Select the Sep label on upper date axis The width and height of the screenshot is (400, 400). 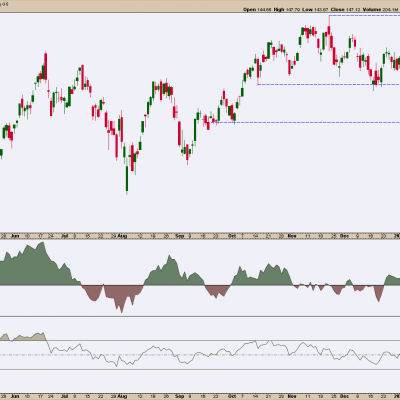pos(179,236)
